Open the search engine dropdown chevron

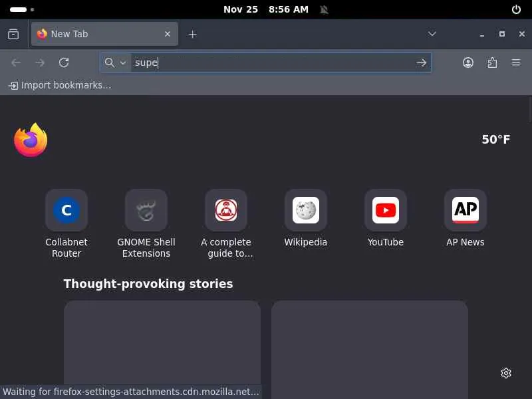click(x=123, y=63)
